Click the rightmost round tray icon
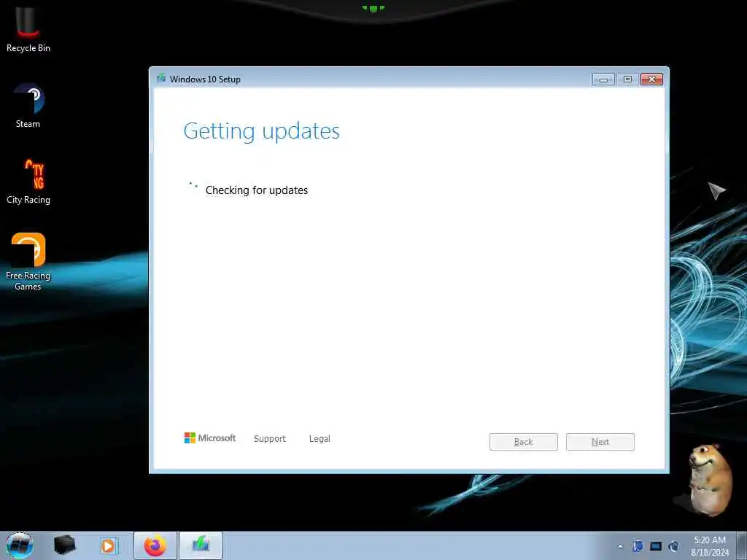The height and width of the screenshot is (560, 747). pos(673,546)
